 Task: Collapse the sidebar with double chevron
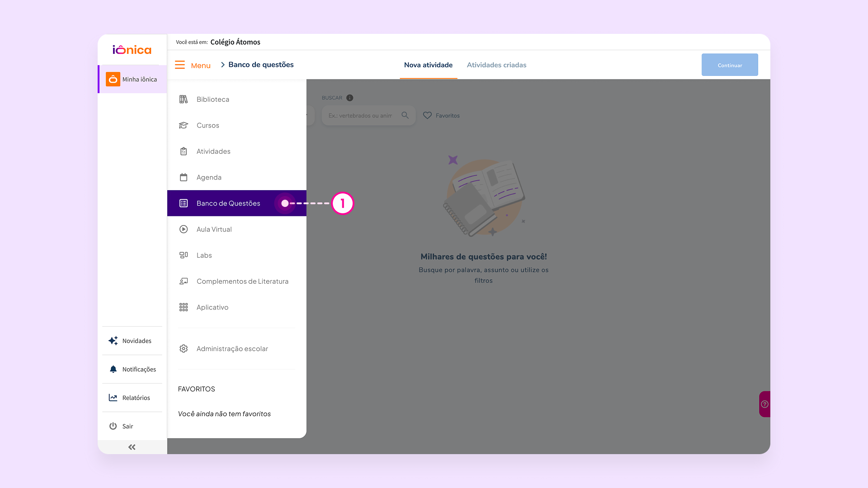(x=132, y=447)
